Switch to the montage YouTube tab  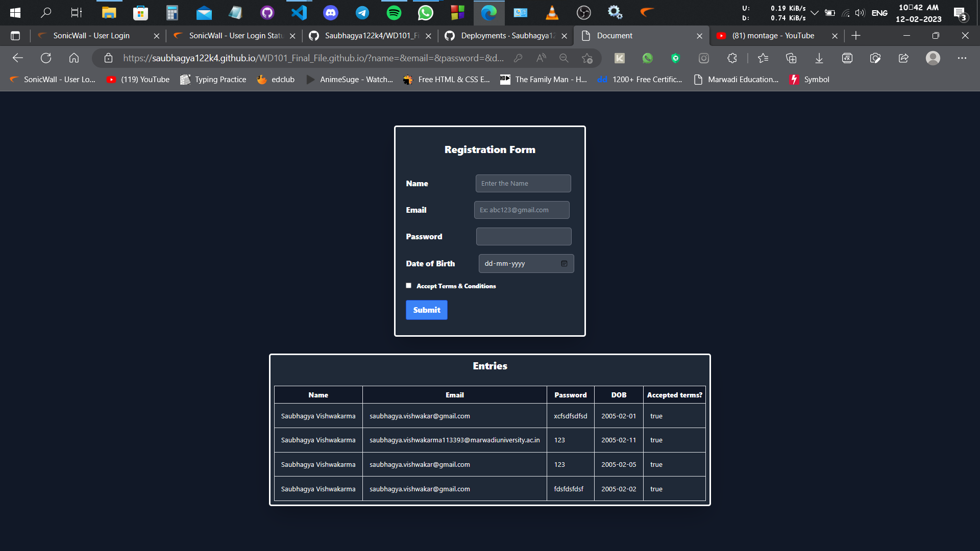(771, 36)
